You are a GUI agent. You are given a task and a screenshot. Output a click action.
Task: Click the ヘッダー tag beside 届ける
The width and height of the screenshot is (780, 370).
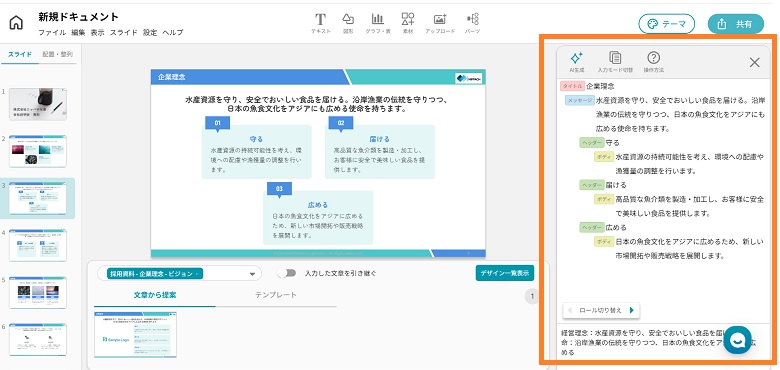591,185
